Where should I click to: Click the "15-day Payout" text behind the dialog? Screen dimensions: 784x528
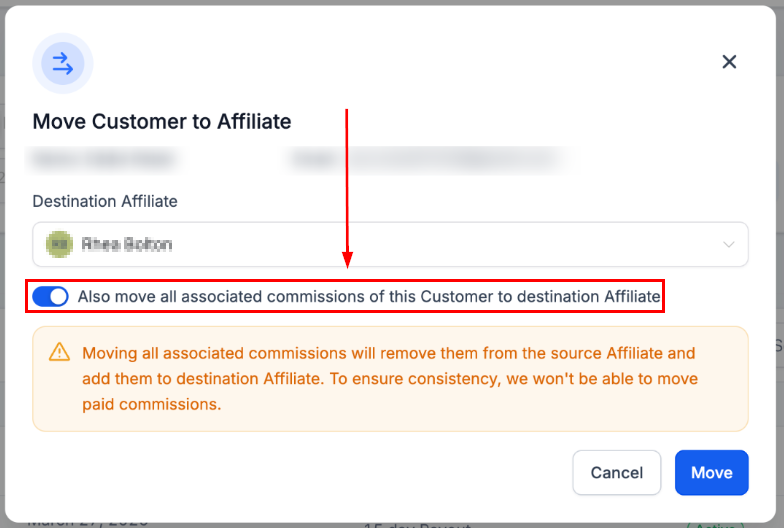point(410,523)
